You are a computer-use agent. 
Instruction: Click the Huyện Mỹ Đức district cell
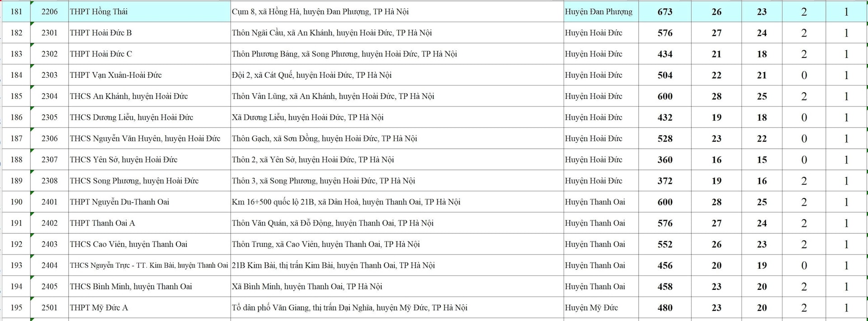(601, 308)
